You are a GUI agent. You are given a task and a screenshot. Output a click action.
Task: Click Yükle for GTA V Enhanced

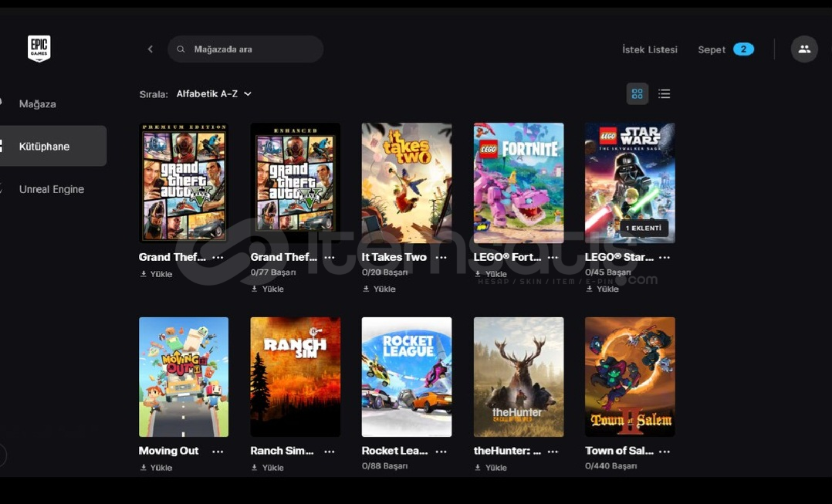tap(267, 289)
